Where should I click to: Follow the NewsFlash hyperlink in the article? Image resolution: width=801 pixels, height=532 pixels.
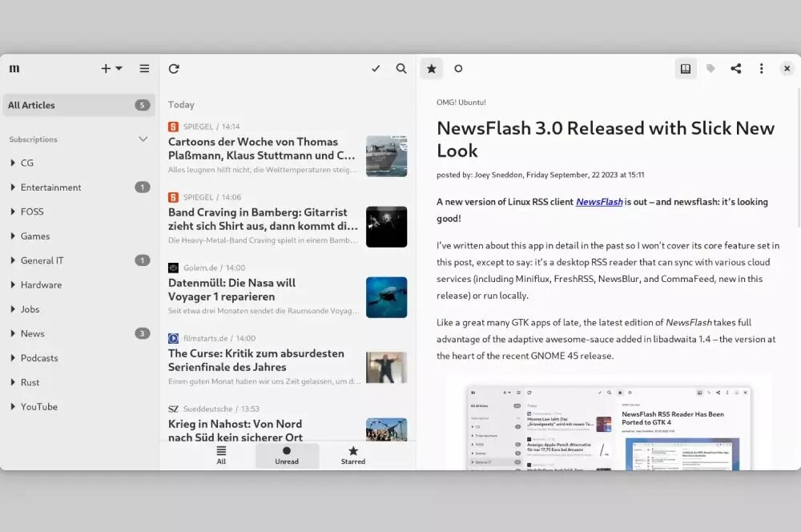click(599, 202)
